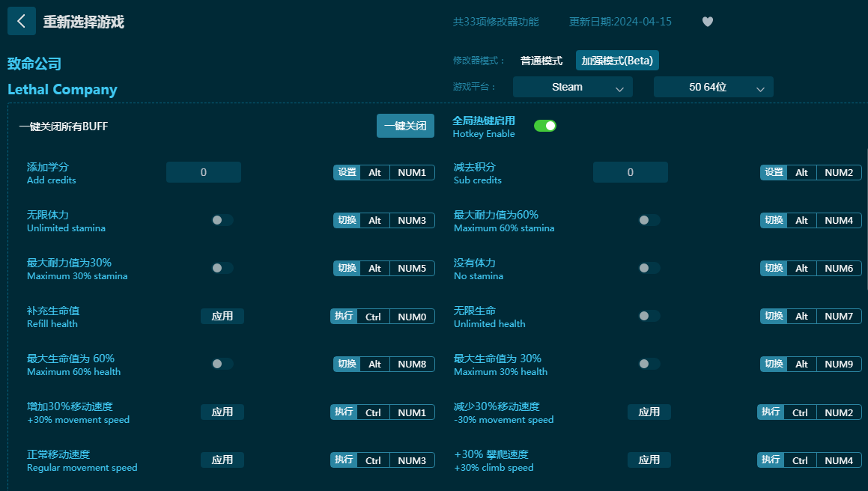The width and height of the screenshot is (868, 491).
Task: Change Ctrl modifier for Regular movement speed
Action: (373, 460)
